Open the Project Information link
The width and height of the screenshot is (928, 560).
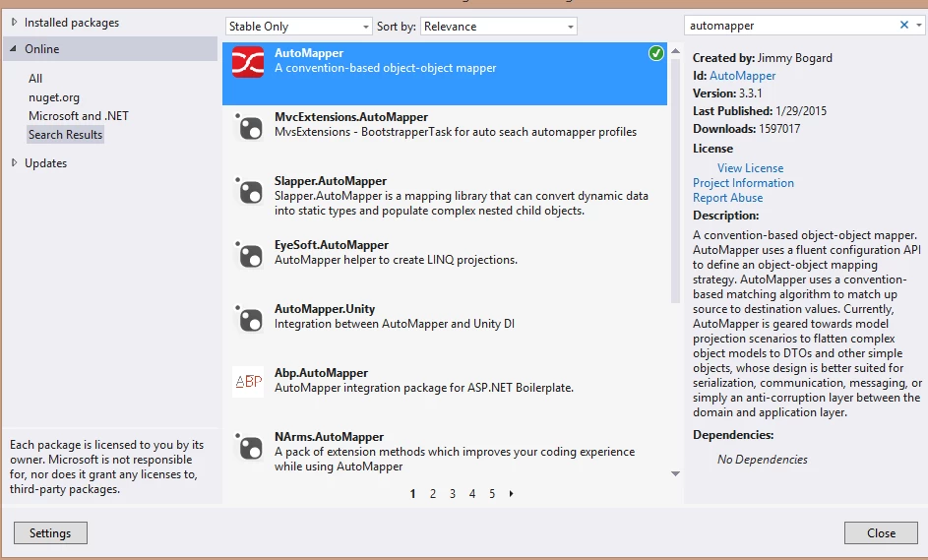743,183
